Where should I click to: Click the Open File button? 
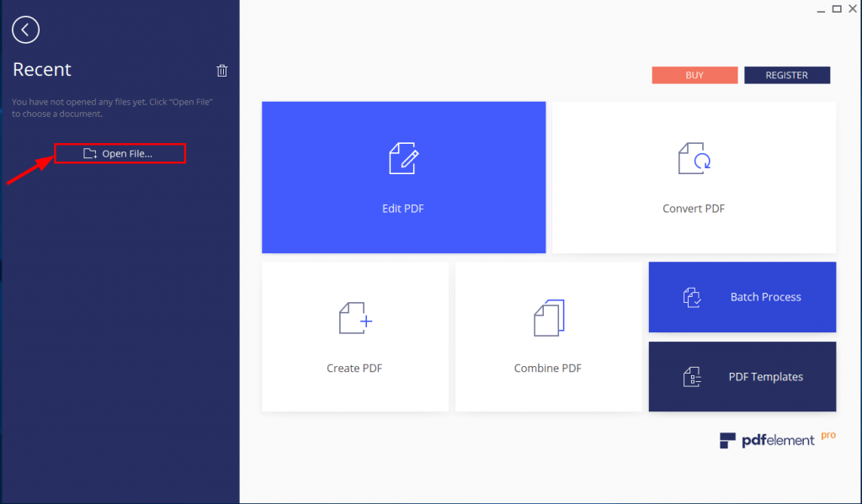point(120,153)
